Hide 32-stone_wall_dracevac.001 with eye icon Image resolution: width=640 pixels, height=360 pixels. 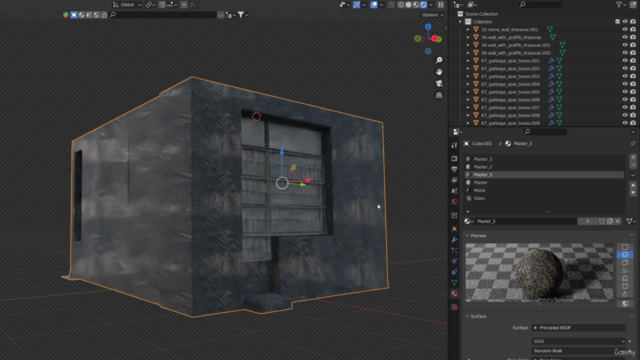click(x=624, y=29)
